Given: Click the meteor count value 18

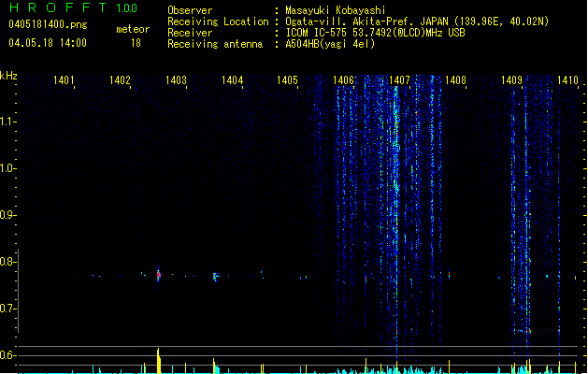Looking at the screenshot, I should 136,43.
